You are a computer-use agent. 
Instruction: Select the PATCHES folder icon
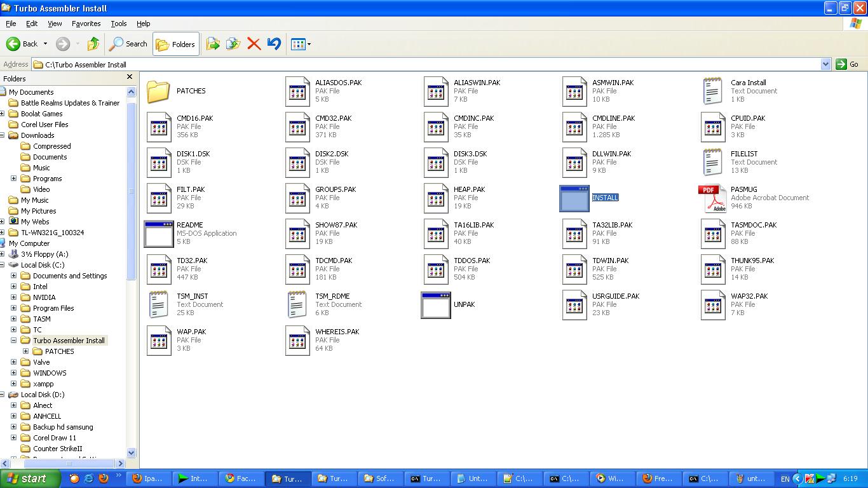coord(159,91)
